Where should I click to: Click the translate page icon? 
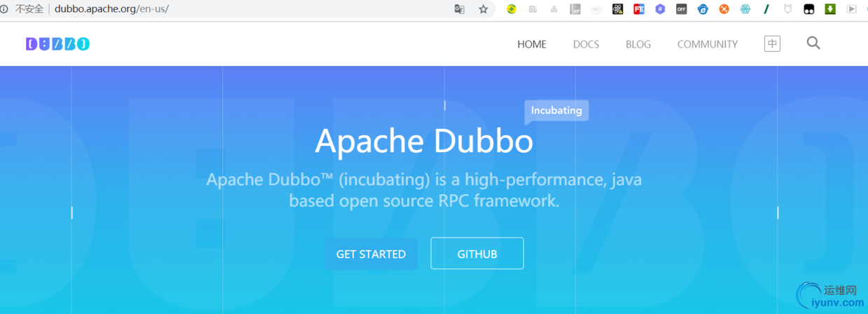459,9
